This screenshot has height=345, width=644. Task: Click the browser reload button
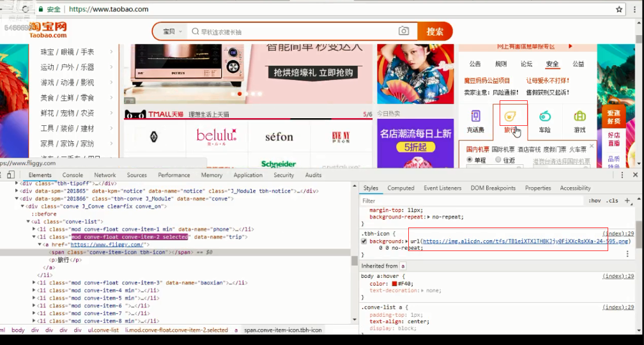point(27,9)
